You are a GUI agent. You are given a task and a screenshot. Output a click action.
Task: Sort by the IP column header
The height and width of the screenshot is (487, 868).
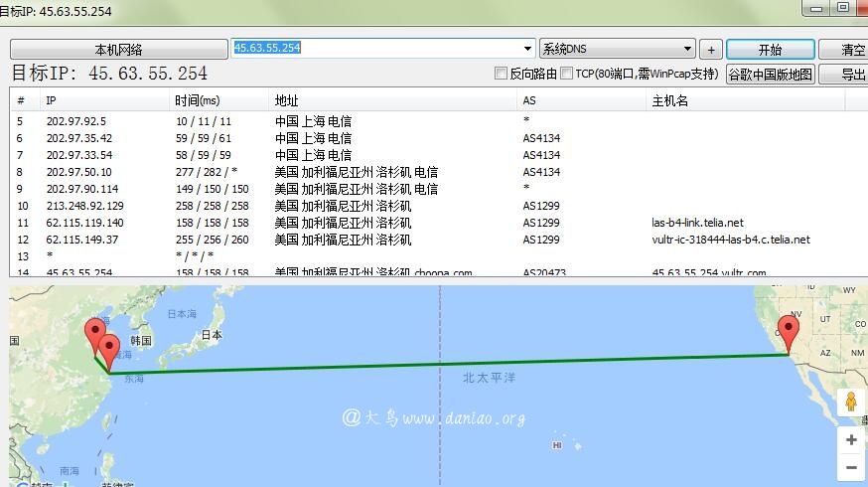[x=104, y=100]
